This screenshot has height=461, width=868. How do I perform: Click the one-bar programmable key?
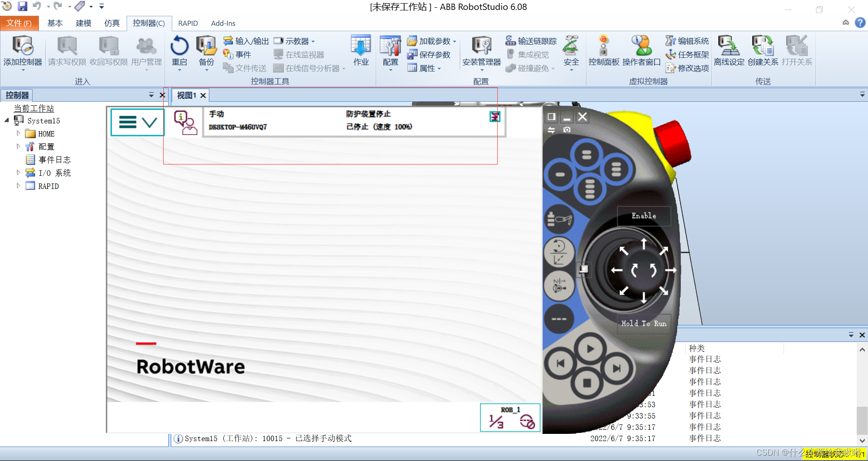click(560, 174)
